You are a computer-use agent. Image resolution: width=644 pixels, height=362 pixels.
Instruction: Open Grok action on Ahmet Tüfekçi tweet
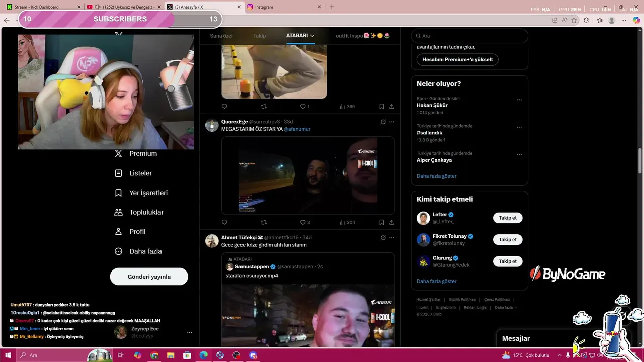[383, 238]
